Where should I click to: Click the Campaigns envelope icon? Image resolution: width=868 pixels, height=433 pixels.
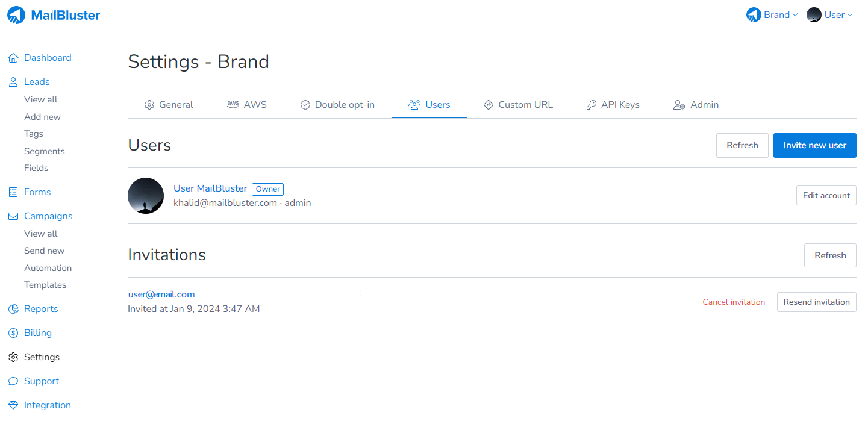pos(13,217)
